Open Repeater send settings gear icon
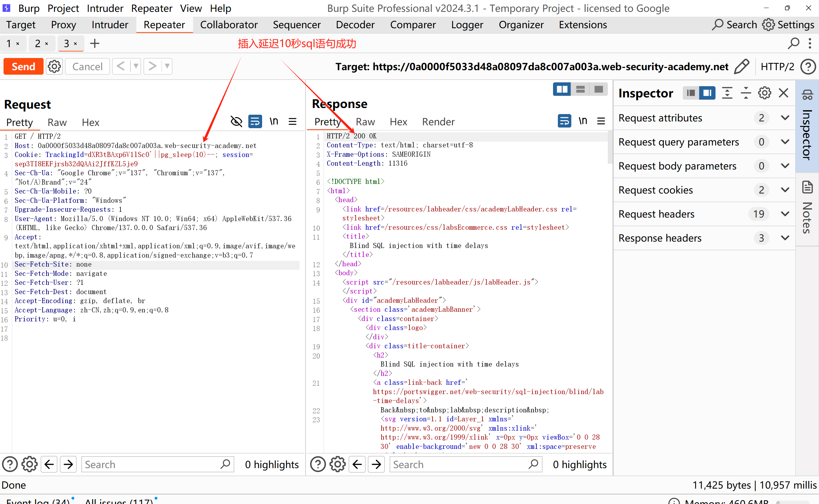This screenshot has height=504, width=819. tap(54, 67)
